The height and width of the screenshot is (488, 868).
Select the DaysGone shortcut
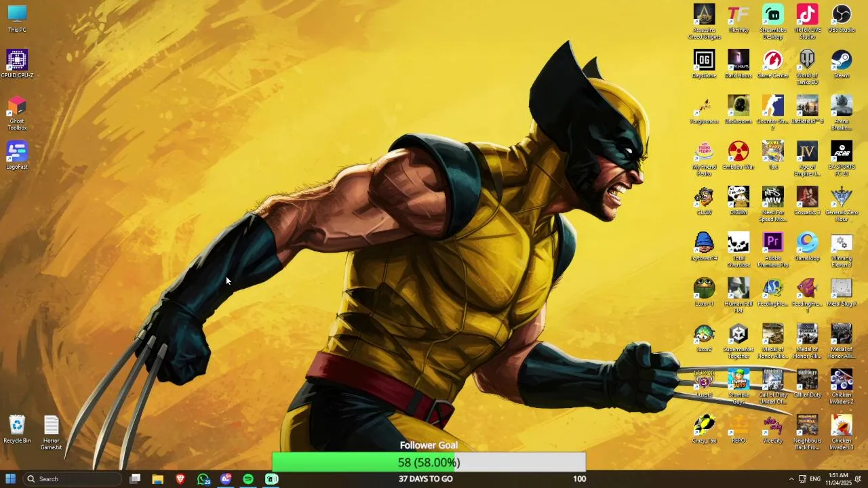704,64
